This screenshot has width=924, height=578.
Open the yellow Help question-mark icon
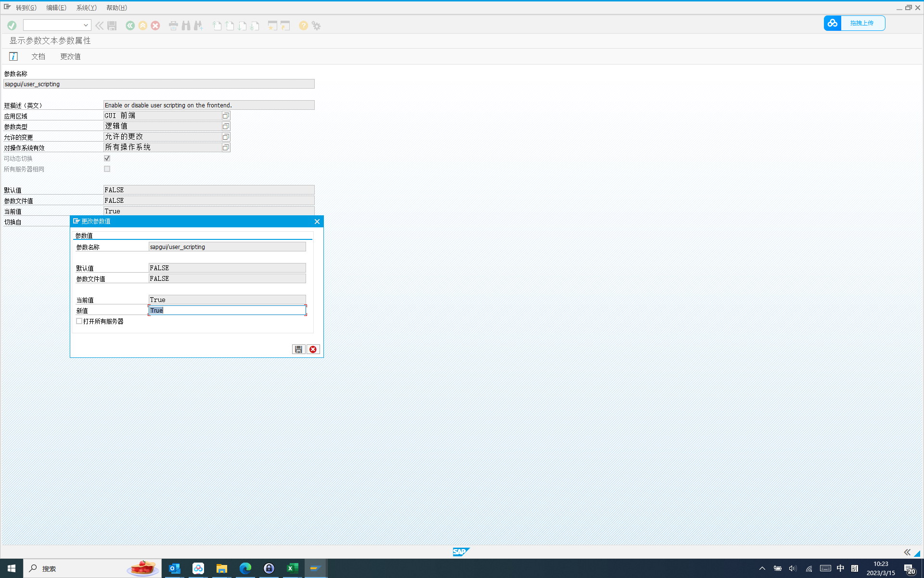click(303, 26)
